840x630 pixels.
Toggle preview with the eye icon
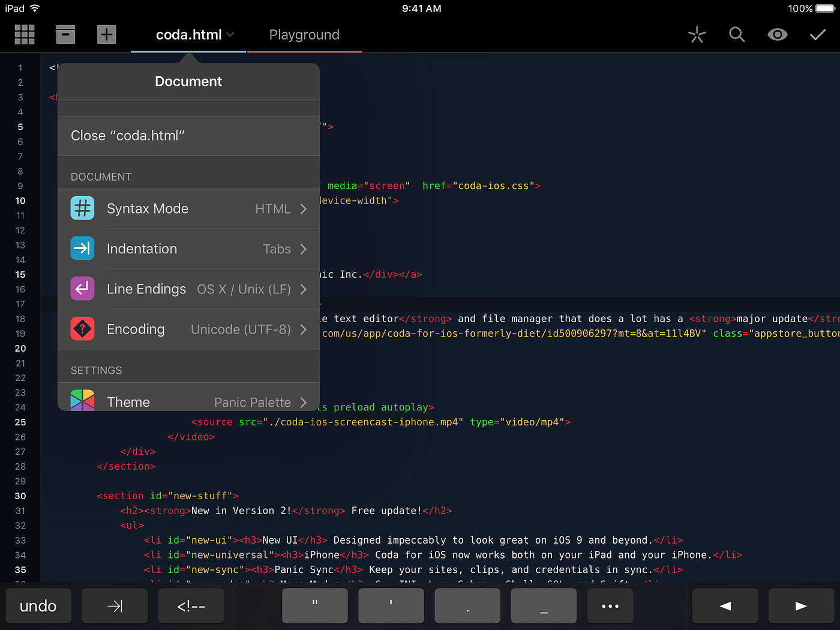coord(778,35)
